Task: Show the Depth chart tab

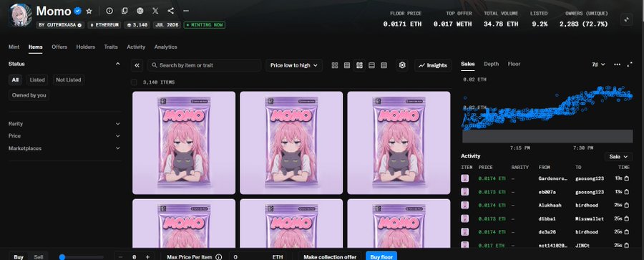Action: coord(491,64)
